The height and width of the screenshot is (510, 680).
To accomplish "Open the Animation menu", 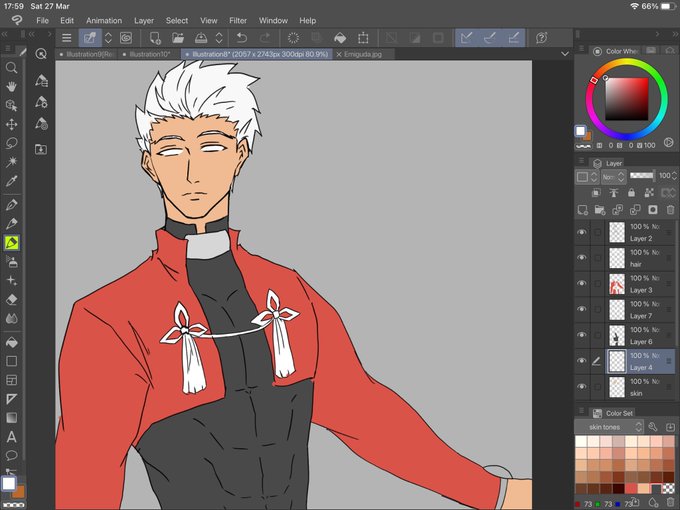I will click(x=104, y=20).
